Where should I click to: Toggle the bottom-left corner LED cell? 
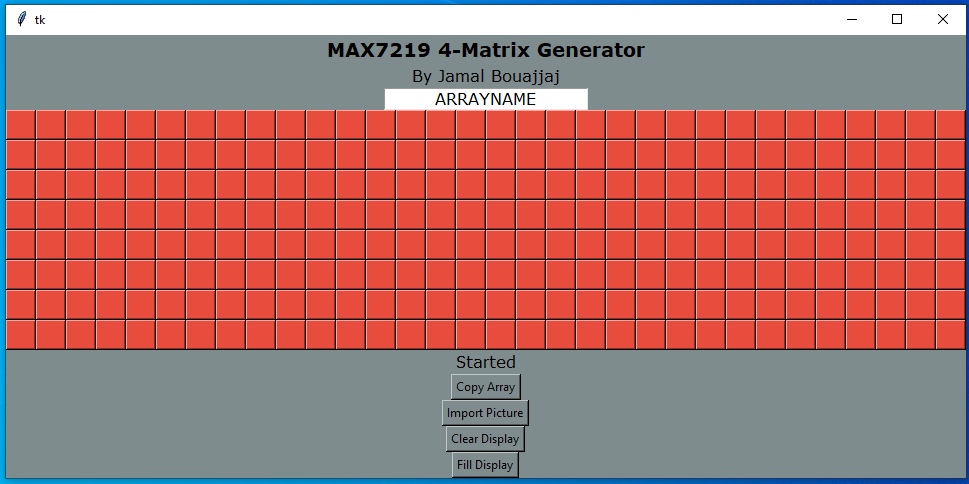pyautogui.click(x=21, y=335)
